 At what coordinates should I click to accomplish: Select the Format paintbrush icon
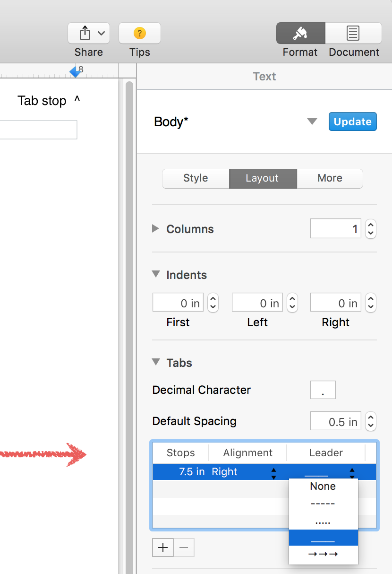[300, 33]
